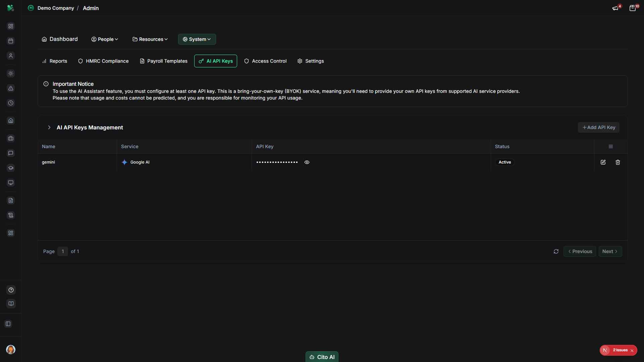Open the calendar icon in the sidebar

click(11, 41)
